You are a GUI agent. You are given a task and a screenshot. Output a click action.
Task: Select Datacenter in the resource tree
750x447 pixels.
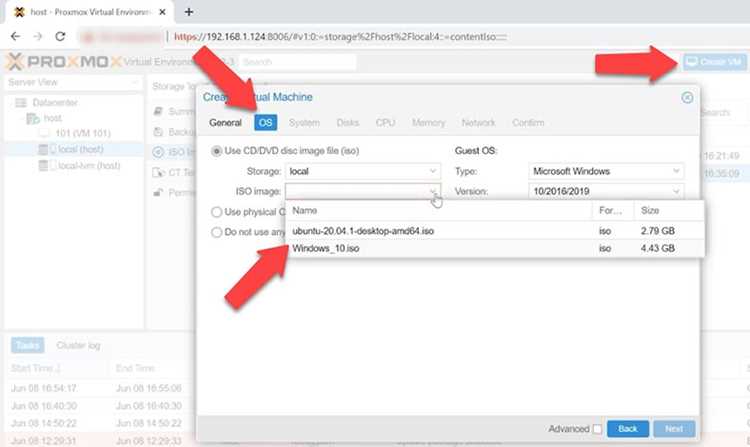click(55, 103)
